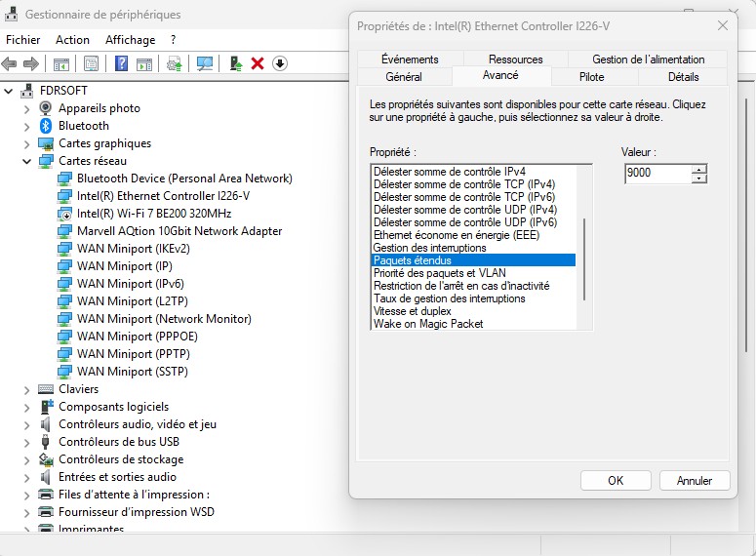Screen dimensions: 756x556
Task: Click the green add legacy hardware icon
Action: coord(235,63)
